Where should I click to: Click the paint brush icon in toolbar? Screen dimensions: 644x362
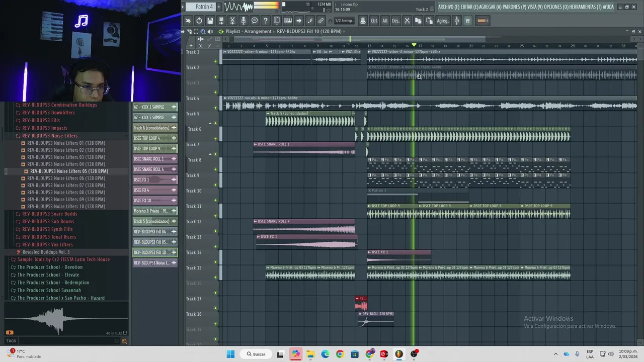[310, 21]
